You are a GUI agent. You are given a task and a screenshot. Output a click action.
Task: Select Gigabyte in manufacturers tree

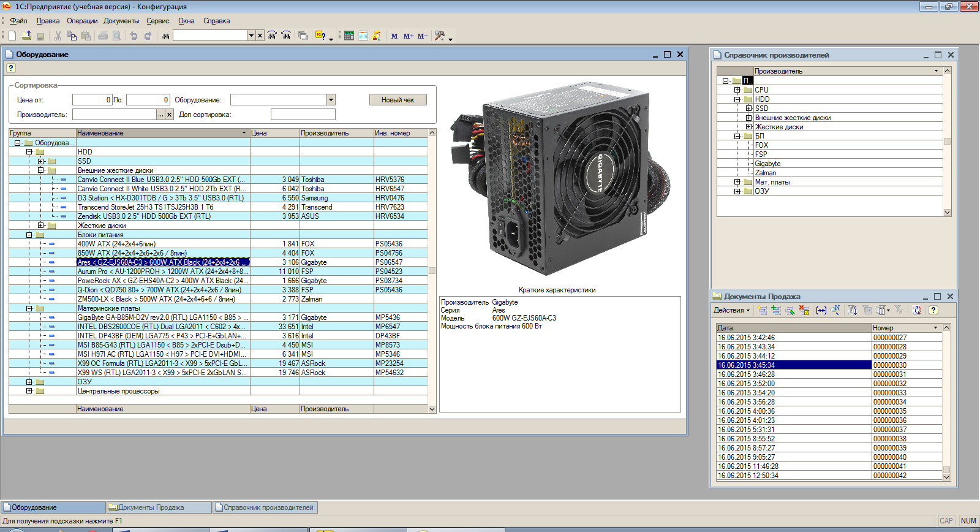point(767,164)
